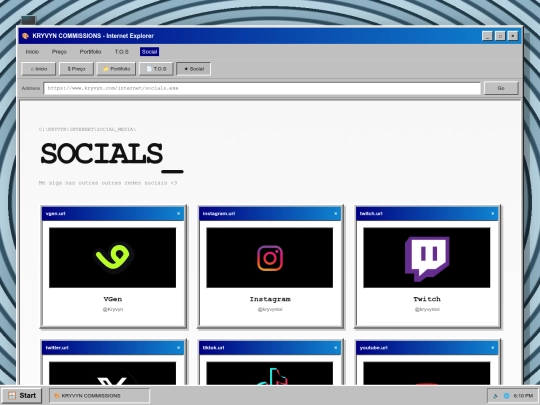
Task: Close the twitter.url card
Action: [x=178, y=348]
